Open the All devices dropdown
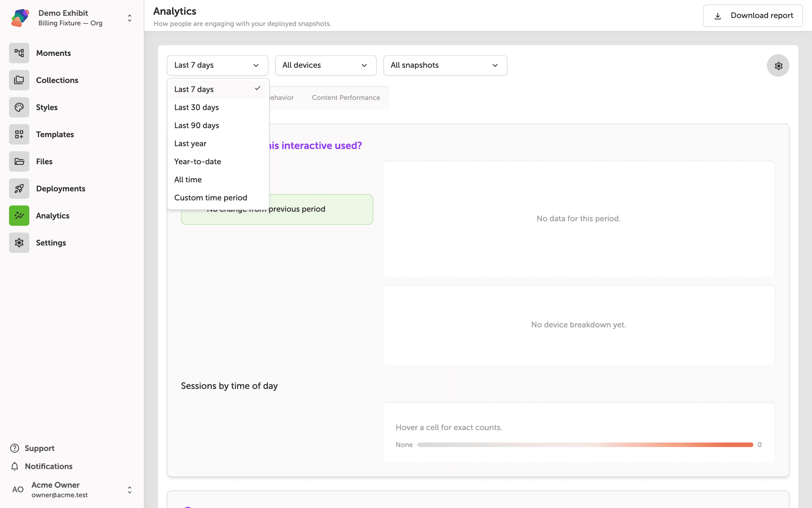This screenshot has width=812, height=508. click(x=325, y=65)
